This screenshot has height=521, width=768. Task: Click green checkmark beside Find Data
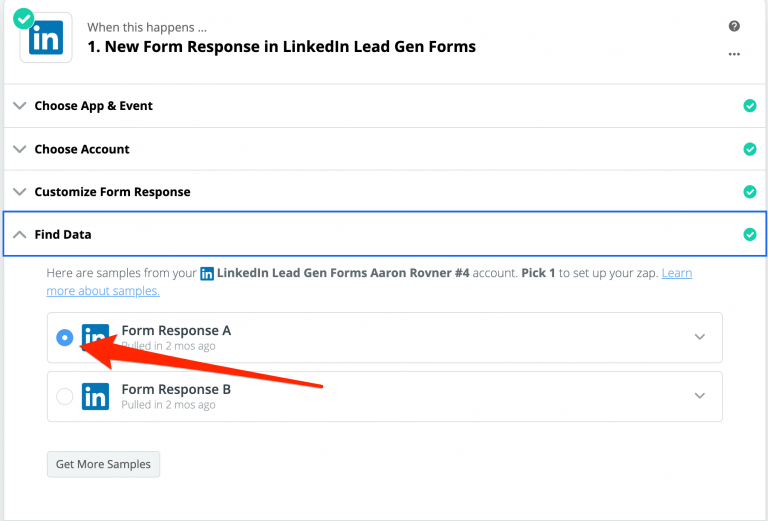pos(749,235)
